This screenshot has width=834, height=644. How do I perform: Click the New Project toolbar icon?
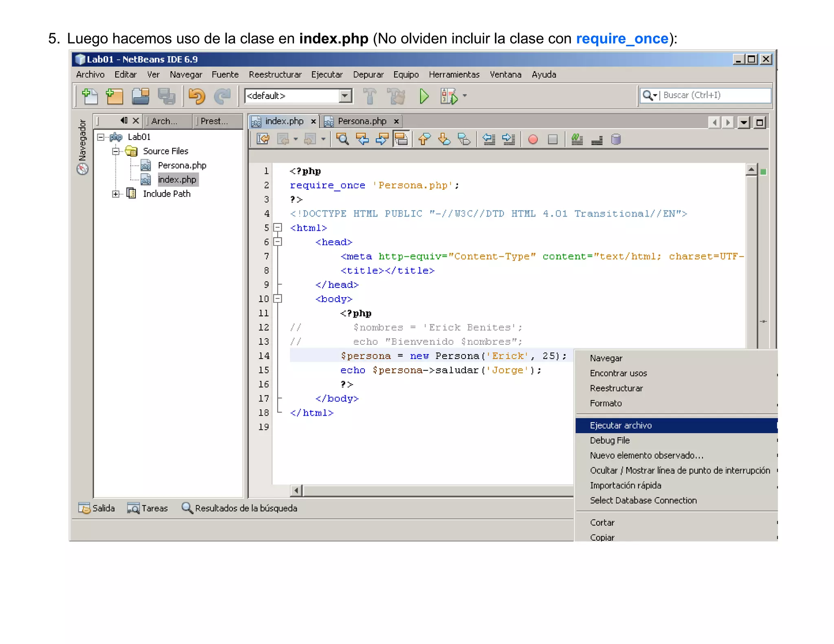[x=114, y=96]
